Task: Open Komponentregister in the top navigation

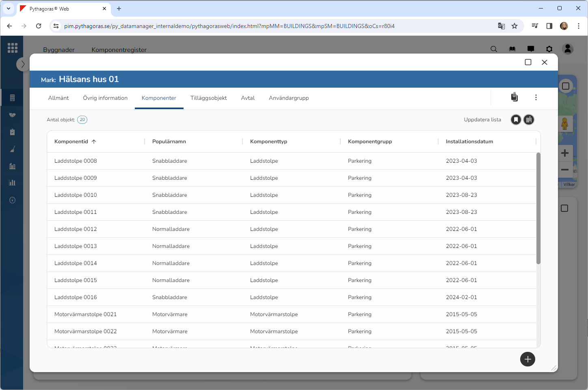Action: [119, 50]
